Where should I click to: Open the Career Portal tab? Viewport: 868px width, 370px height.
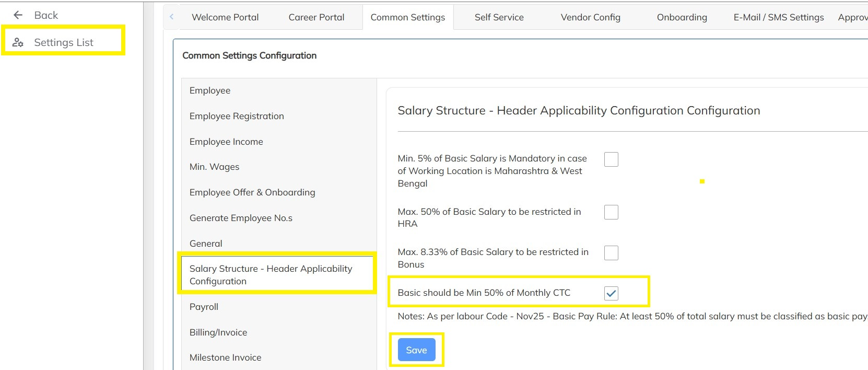(316, 17)
